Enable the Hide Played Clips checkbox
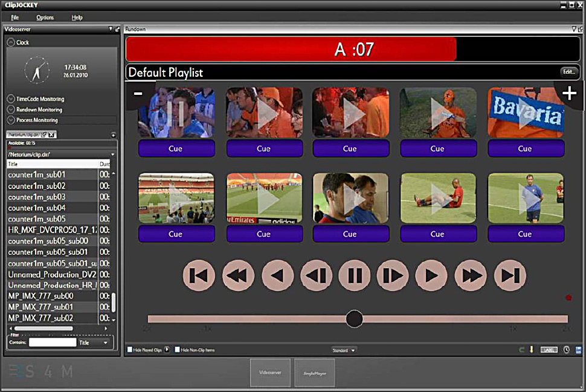 (130, 350)
